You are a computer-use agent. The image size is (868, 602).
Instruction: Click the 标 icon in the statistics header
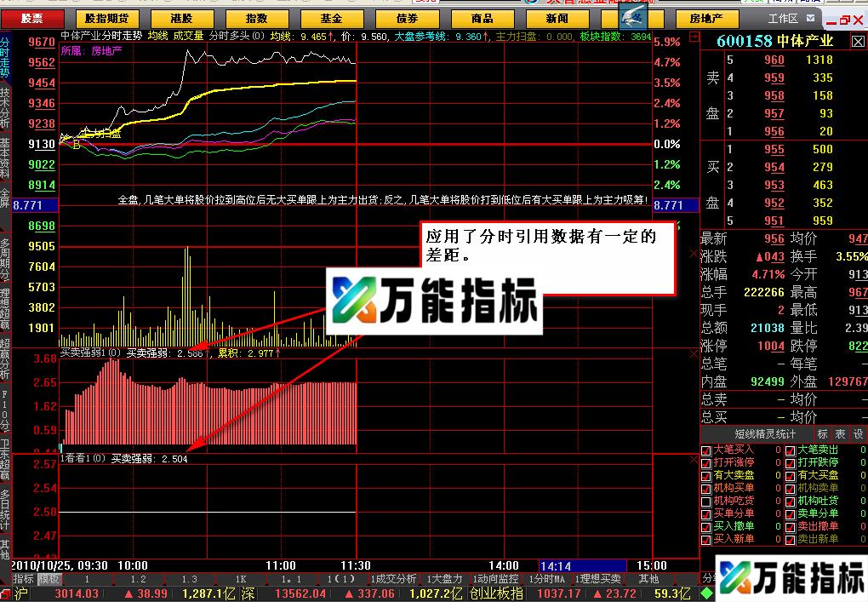[822, 434]
